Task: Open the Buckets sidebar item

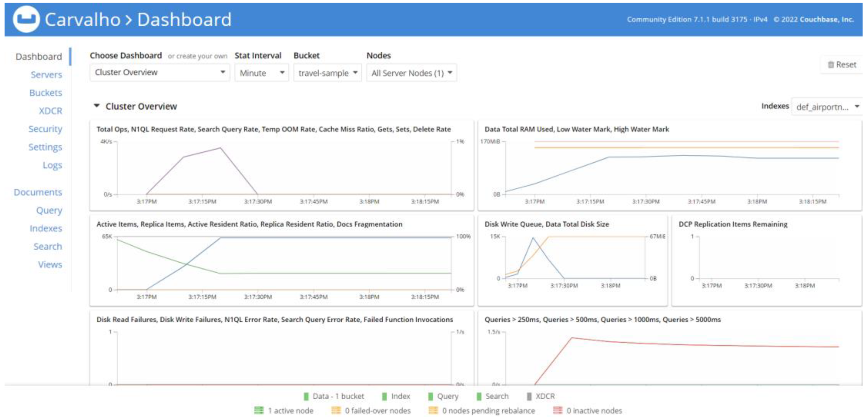Action: (x=46, y=93)
